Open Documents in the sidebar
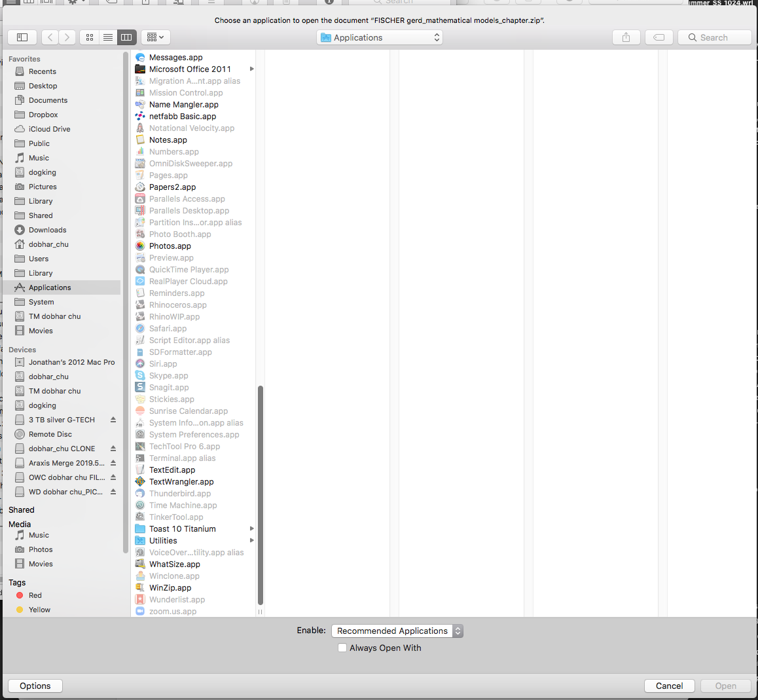 pos(48,100)
